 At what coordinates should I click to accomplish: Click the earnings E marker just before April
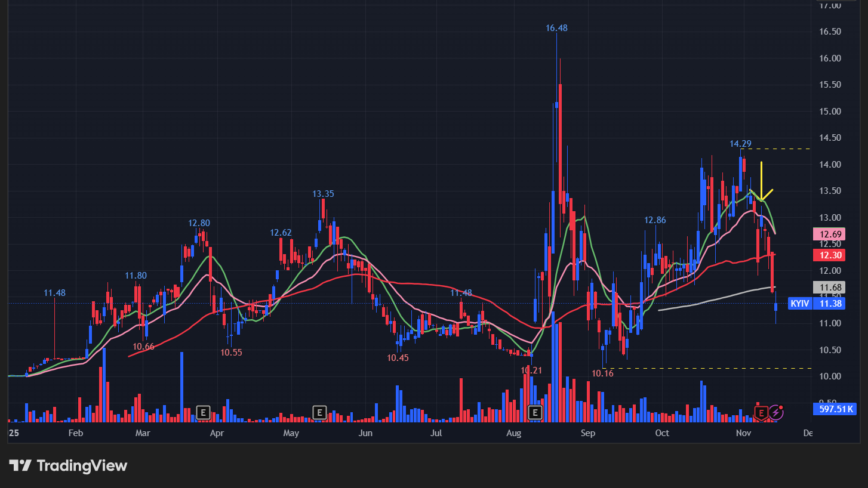204,412
